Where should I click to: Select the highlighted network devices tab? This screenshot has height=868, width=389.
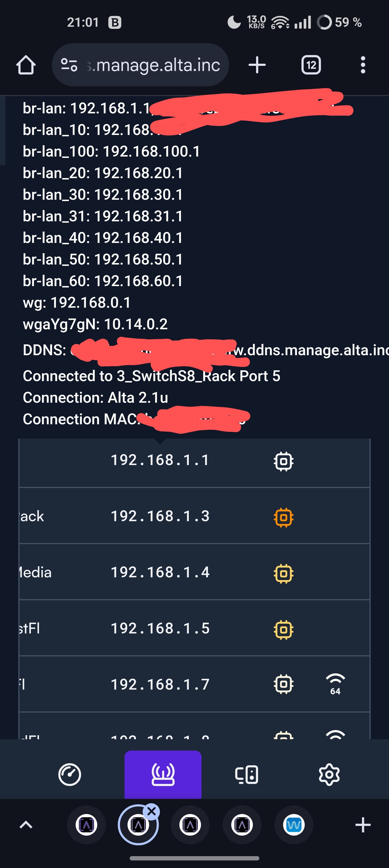coord(163,774)
